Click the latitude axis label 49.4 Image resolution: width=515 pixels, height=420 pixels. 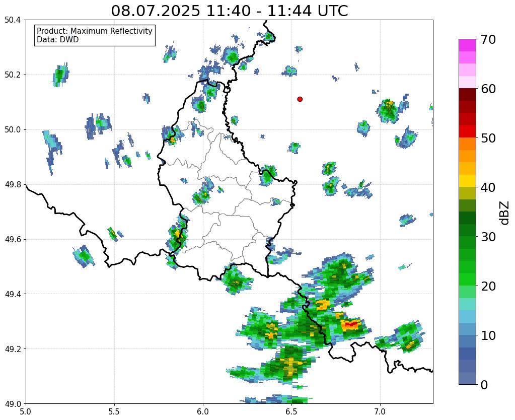click(13, 294)
